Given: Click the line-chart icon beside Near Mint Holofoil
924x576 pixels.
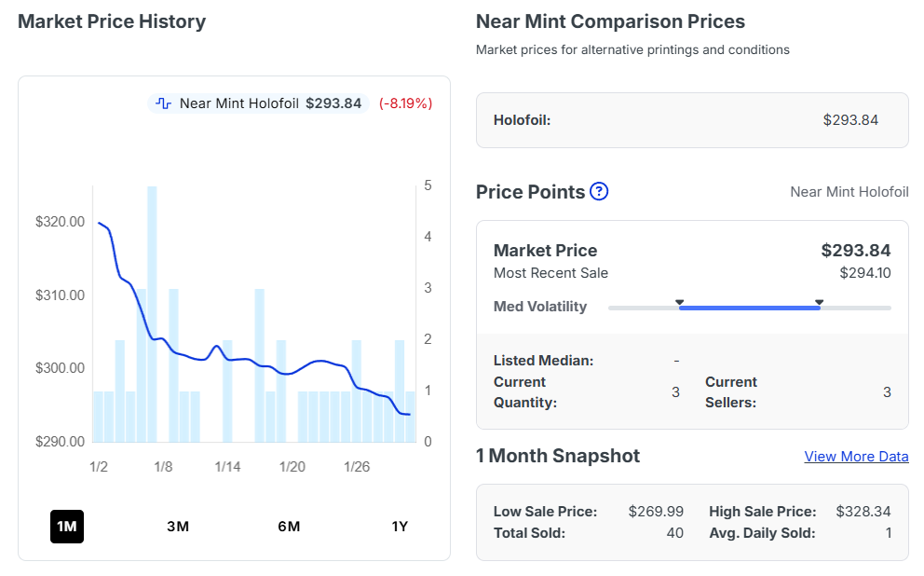Looking at the screenshot, I should click(x=164, y=103).
